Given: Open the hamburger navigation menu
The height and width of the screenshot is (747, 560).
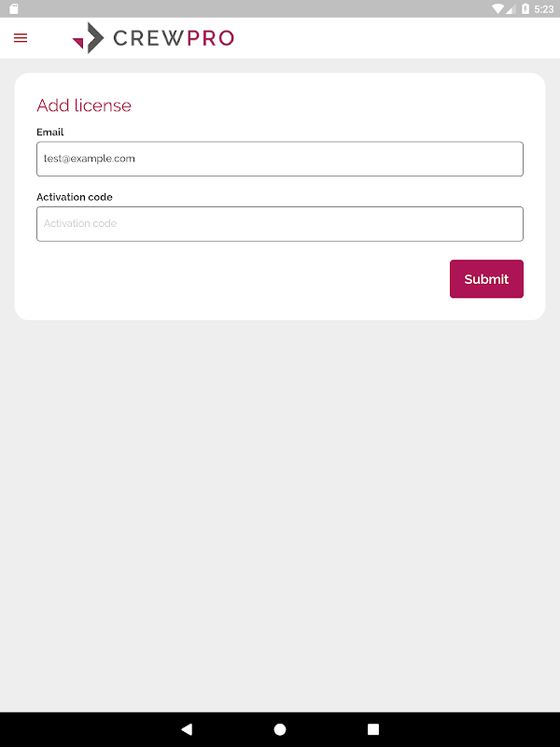Looking at the screenshot, I should pos(21,38).
